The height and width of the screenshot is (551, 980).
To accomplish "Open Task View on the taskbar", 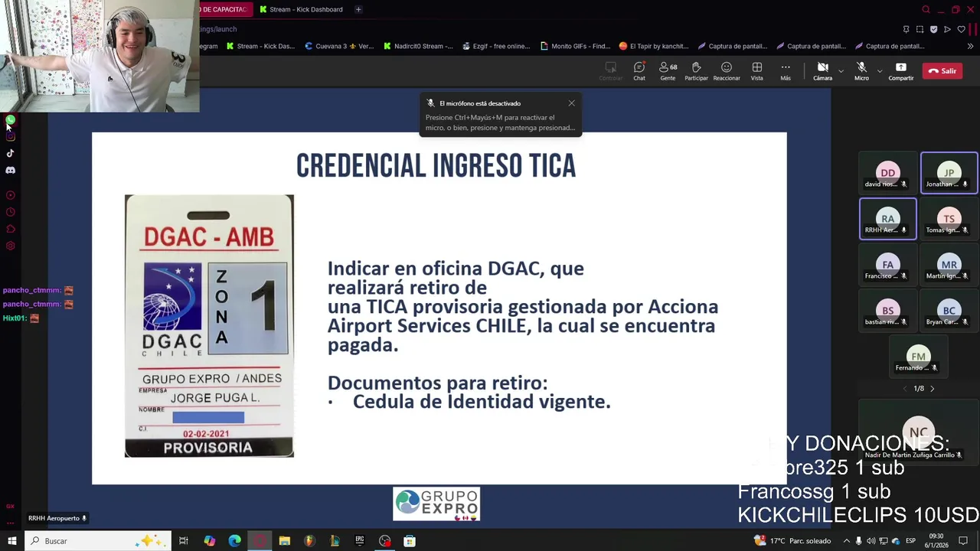I will click(x=184, y=541).
